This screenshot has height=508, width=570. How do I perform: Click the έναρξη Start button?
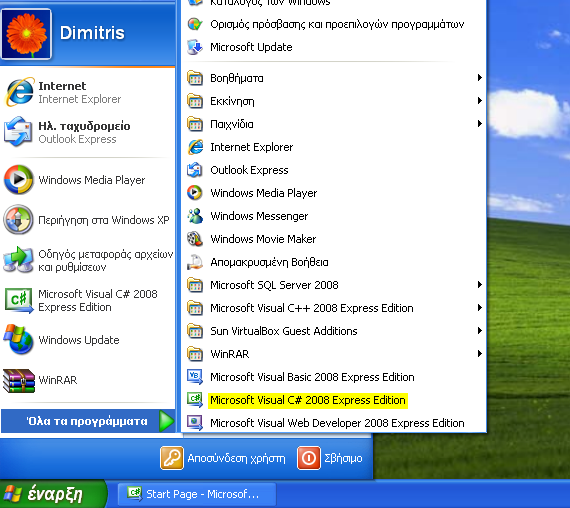[x=53, y=494]
